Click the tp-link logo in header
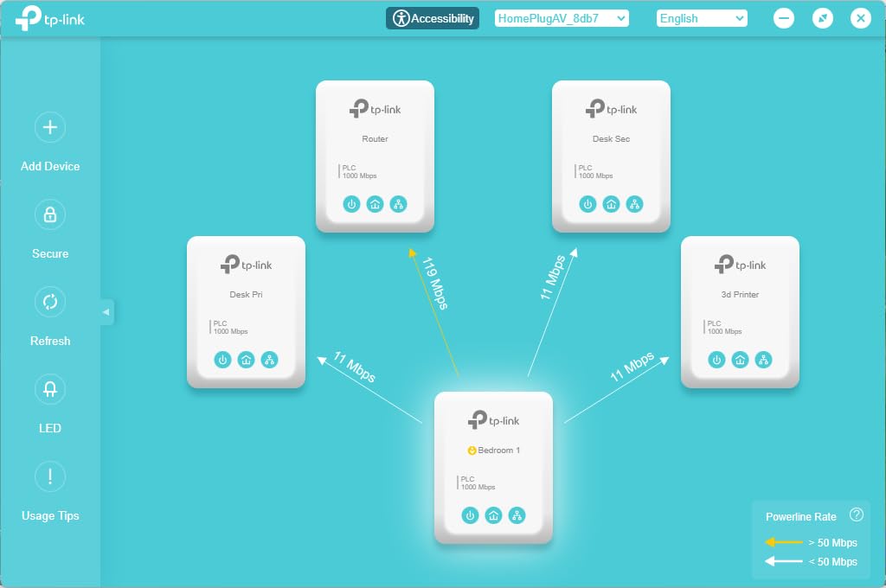 pos(50,18)
